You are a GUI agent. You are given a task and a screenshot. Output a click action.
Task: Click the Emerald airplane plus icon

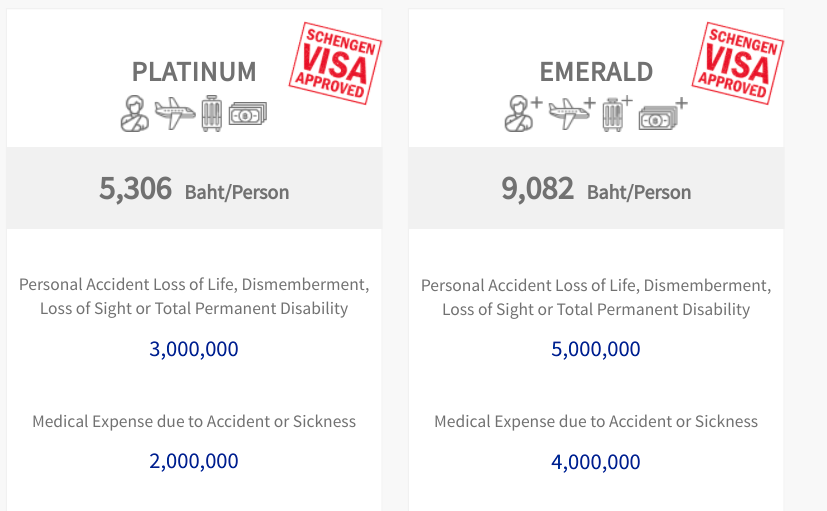coord(572,113)
